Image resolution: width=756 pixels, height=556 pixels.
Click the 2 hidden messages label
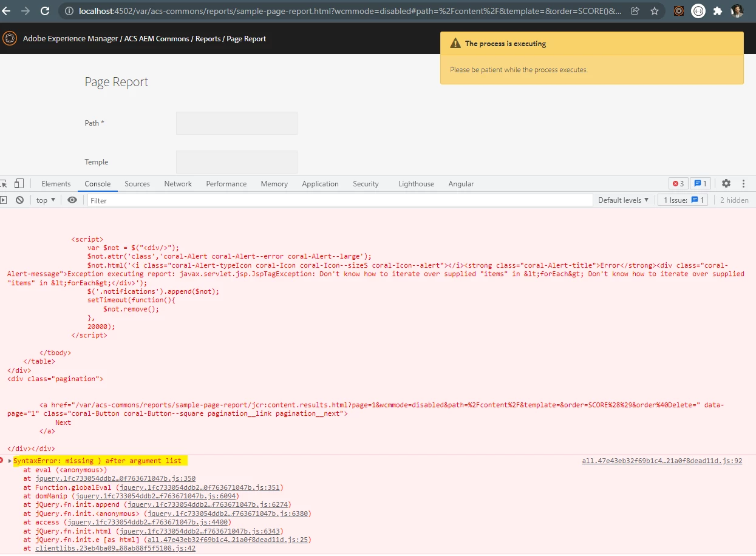[734, 200]
